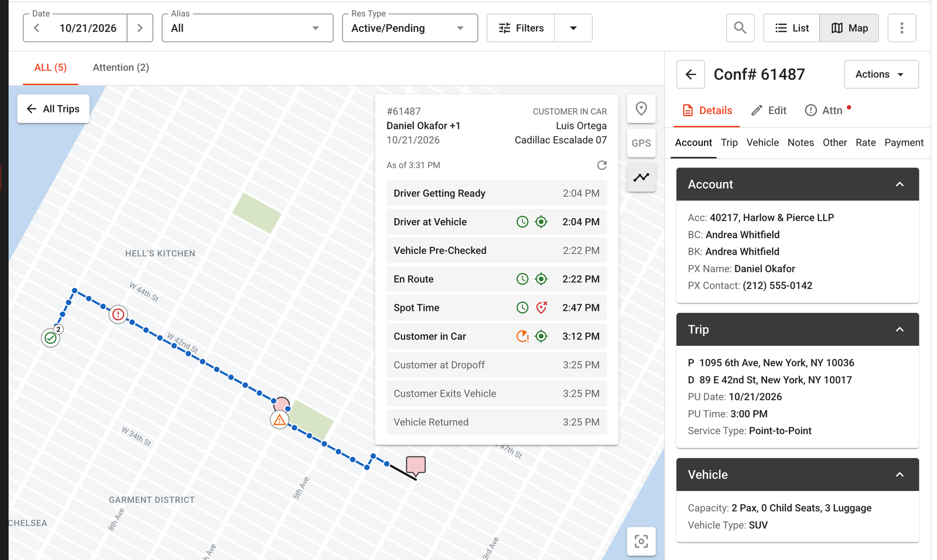Advance to next date arrow

click(140, 28)
